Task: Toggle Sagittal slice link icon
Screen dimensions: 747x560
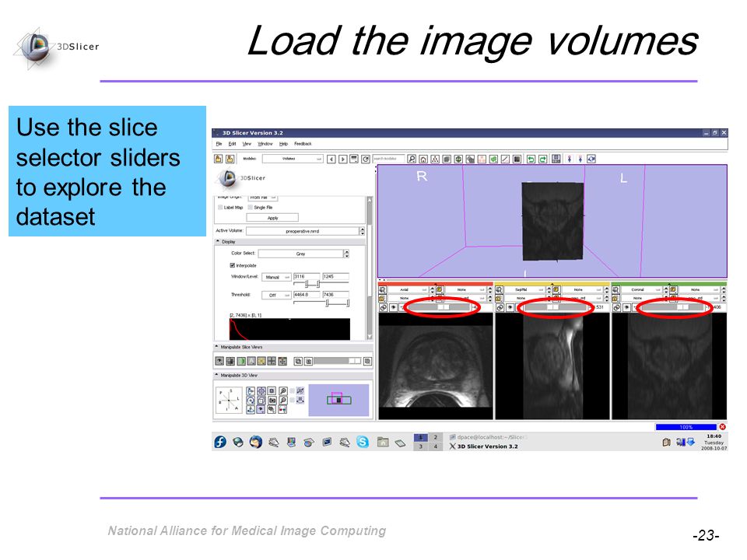Action: [500, 308]
